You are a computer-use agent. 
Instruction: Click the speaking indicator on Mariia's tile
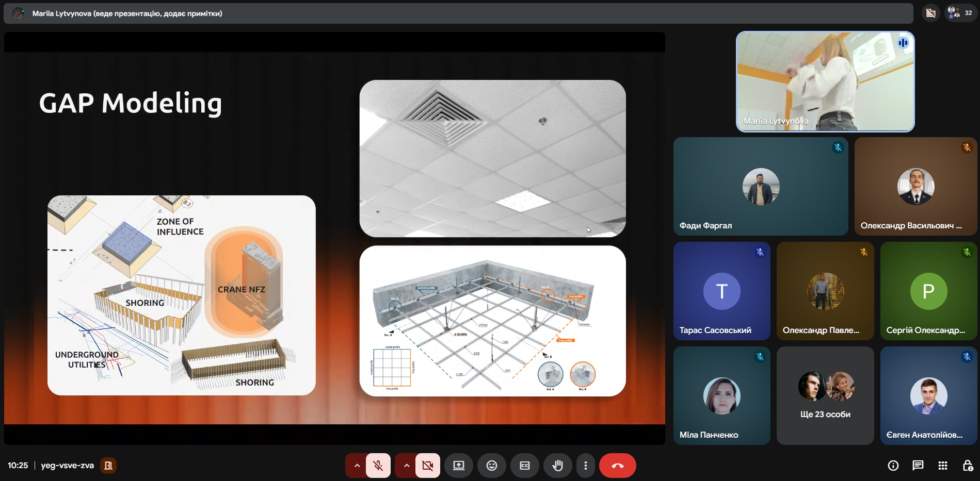[x=903, y=43]
